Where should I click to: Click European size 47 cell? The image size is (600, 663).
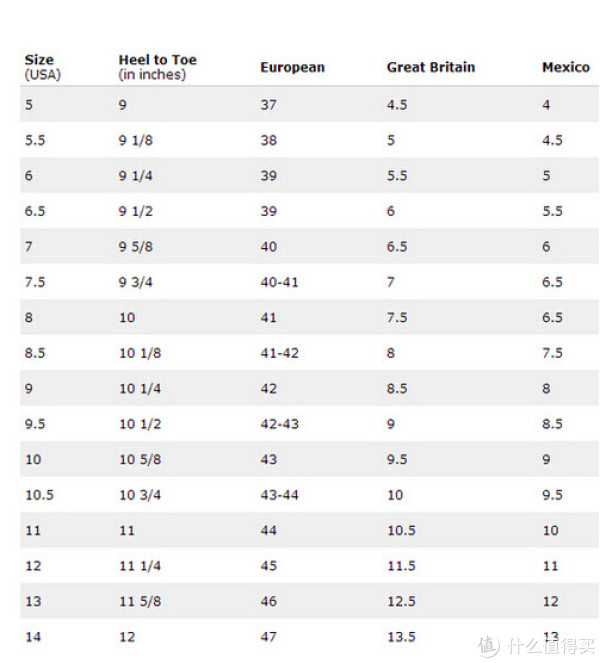pos(268,636)
